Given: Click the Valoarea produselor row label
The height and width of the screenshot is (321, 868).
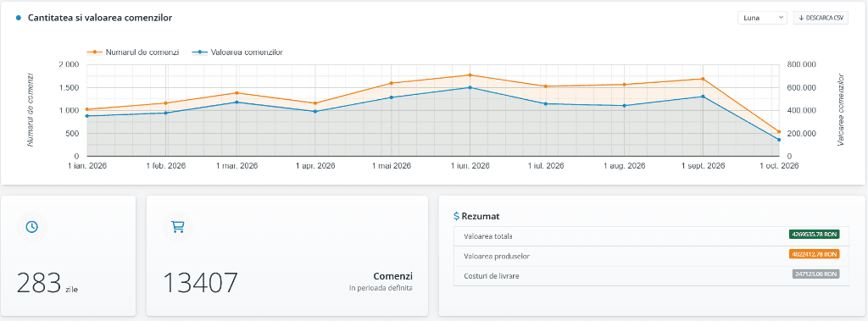Looking at the screenshot, I should [x=497, y=257].
